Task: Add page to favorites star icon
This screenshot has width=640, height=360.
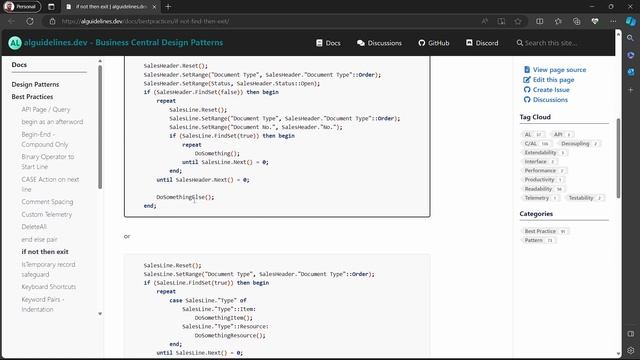Action: coord(518,21)
